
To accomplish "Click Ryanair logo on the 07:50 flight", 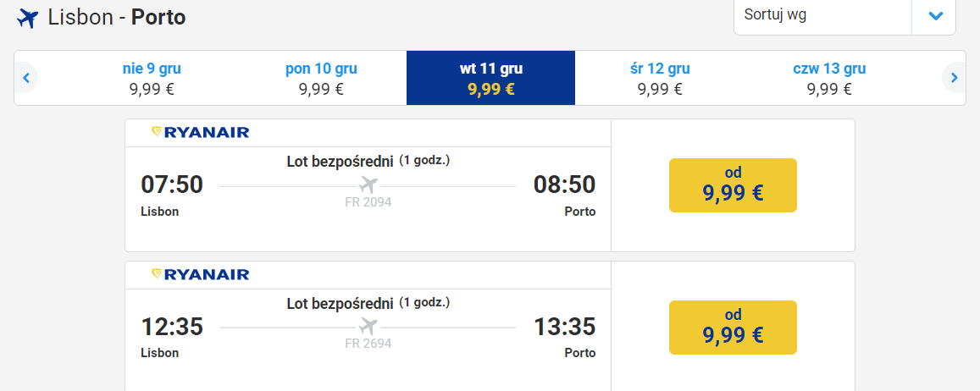I will tap(201, 132).
